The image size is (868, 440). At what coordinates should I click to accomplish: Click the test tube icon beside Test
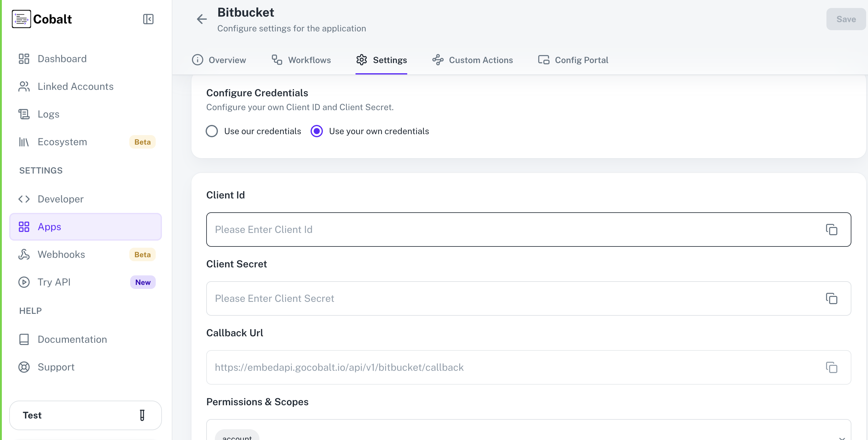coord(142,415)
